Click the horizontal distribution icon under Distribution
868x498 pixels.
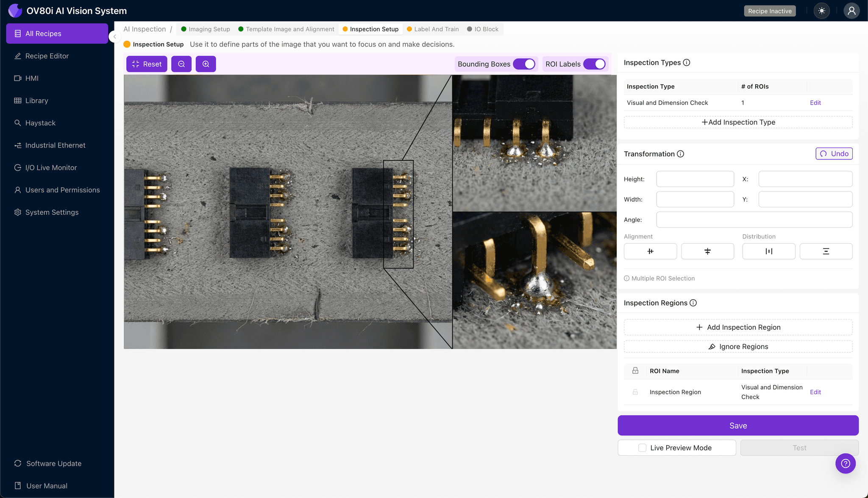click(768, 251)
